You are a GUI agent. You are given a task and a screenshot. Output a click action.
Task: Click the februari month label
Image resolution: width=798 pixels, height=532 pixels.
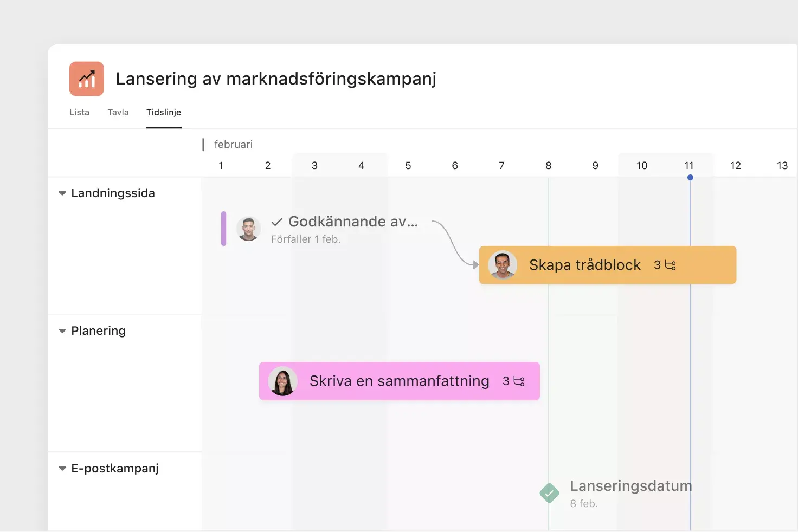(x=233, y=144)
